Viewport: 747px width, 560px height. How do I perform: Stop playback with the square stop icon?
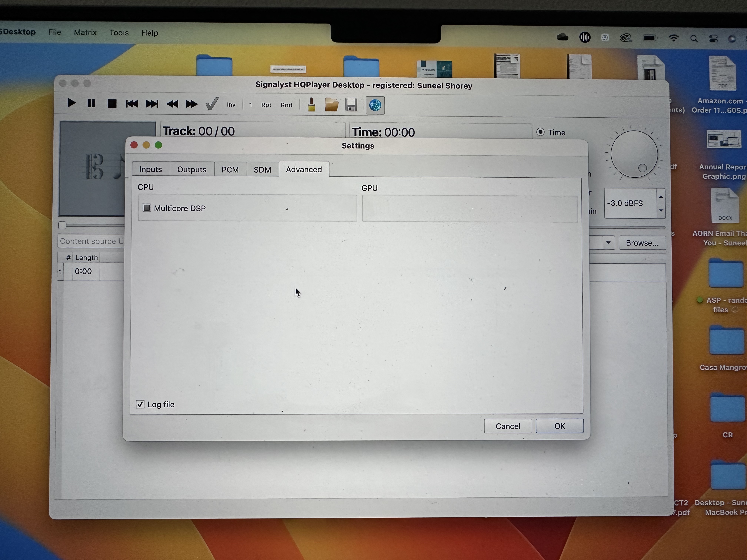(112, 104)
